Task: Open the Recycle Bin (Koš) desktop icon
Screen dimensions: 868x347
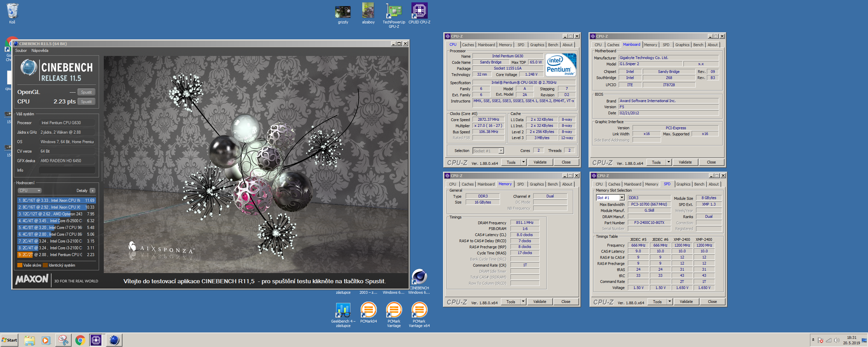Action: pyautogui.click(x=12, y=13)
